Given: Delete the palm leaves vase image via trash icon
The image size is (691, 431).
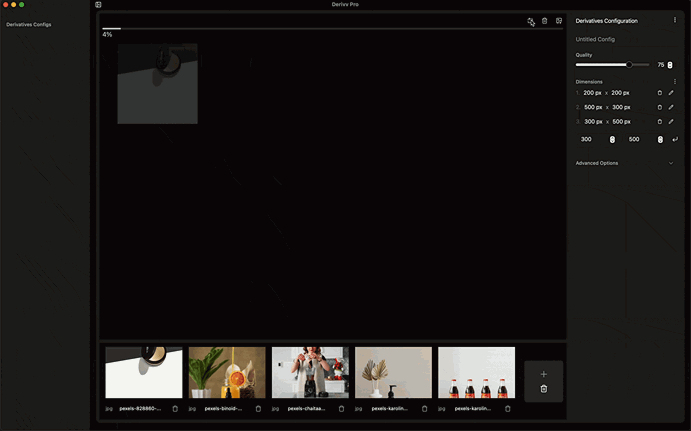Looking at the screenshot, I should 424,409.
